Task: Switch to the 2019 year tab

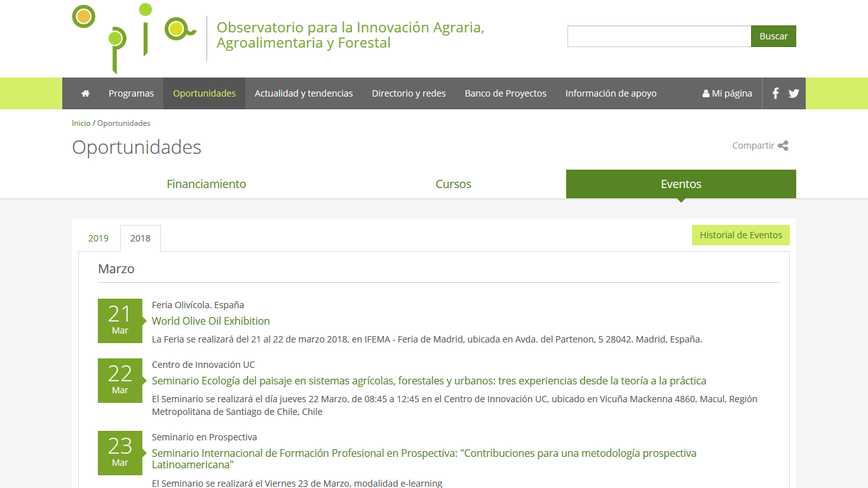Action: (x=98, y=238)
